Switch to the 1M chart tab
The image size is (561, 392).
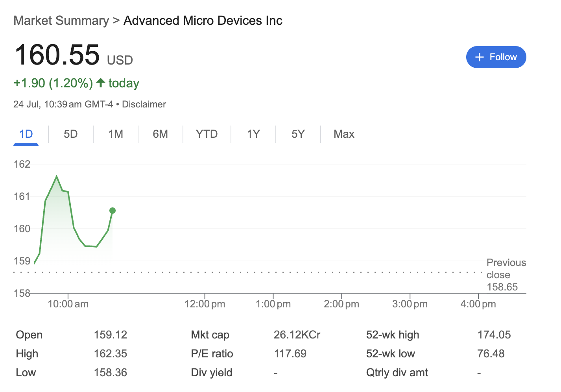coord(116,134)
